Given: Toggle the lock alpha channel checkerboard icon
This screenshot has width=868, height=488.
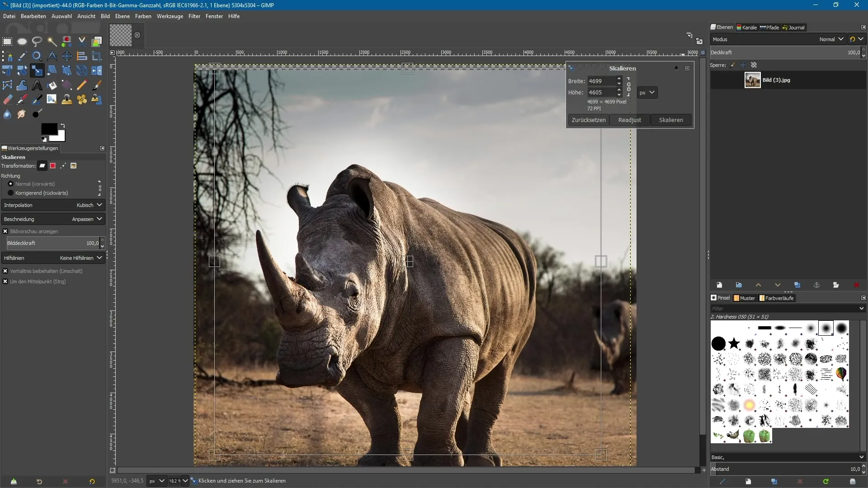Looking at the screenshot, I should coord(754,65).
